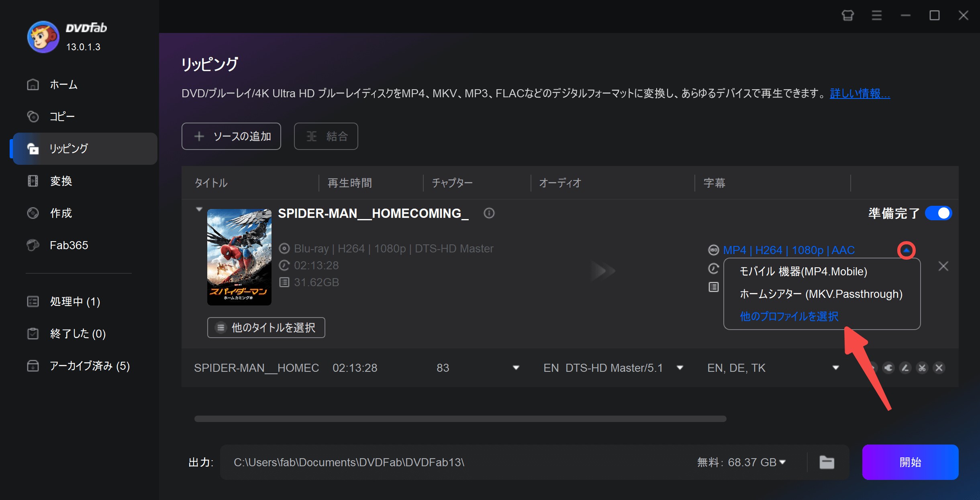This screenshot has height=500, width=980.
Task: Click the horizontal scrollbar under title list
Action: point(460,419)
